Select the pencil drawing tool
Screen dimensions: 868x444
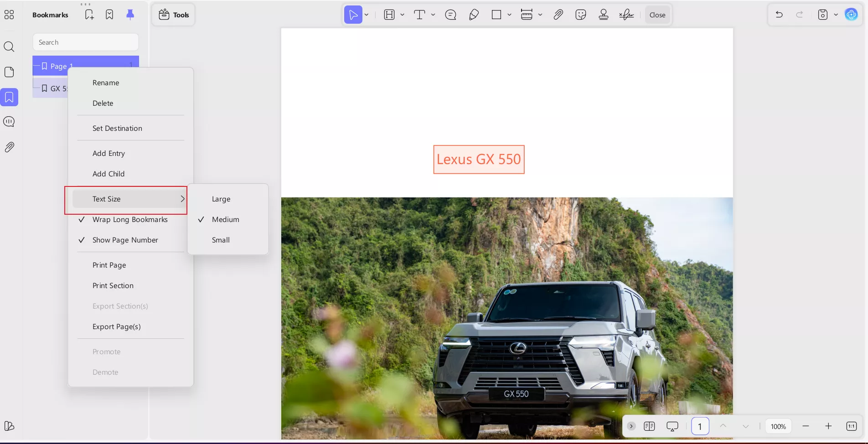pos(474,15)
